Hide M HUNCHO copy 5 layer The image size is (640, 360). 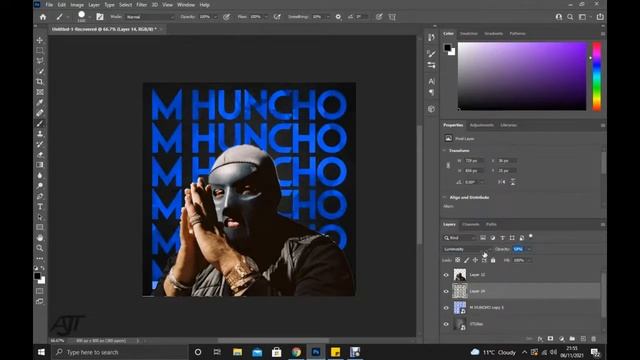click(x=446, y=308)
